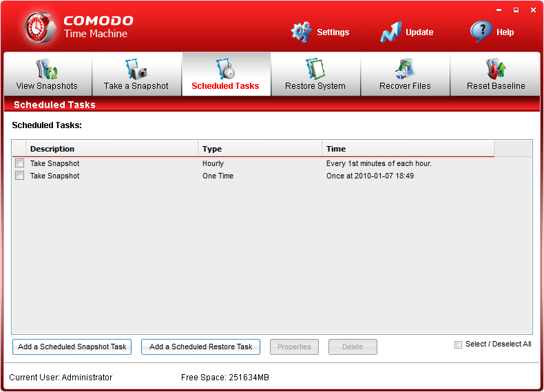Image resolution: width=544 pixels, height=392 pixels.
Task: Open the Settings label link
Action: [333, 32]
